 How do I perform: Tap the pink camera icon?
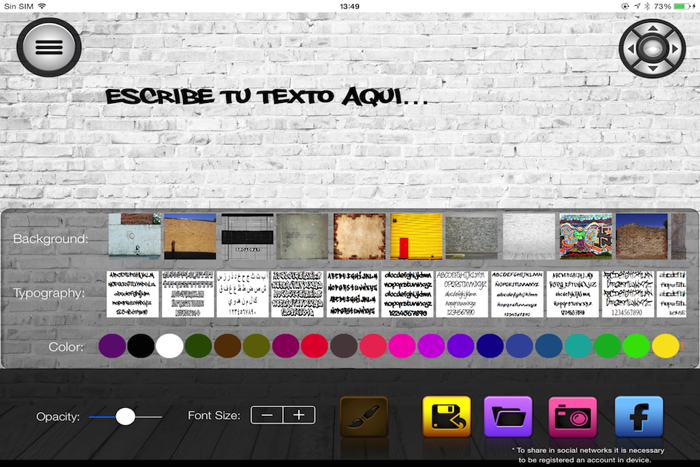tap(572, 417)
